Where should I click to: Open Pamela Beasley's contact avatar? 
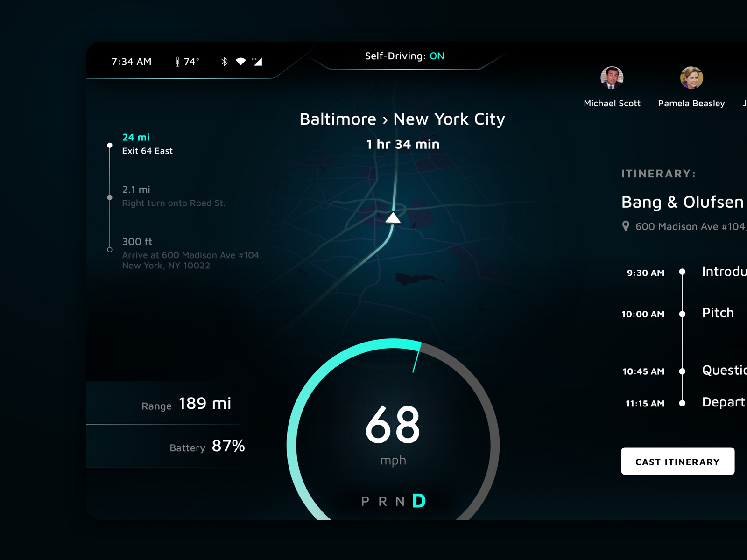[691, 78]
